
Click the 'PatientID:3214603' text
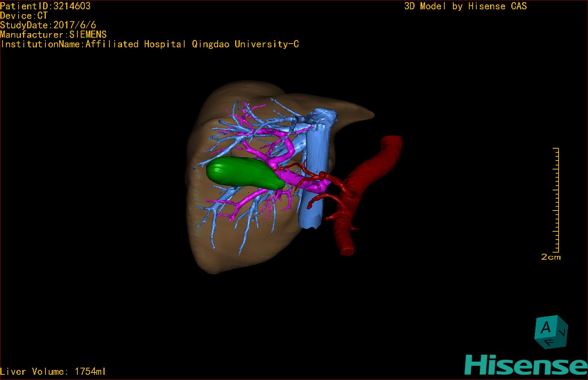45,6
